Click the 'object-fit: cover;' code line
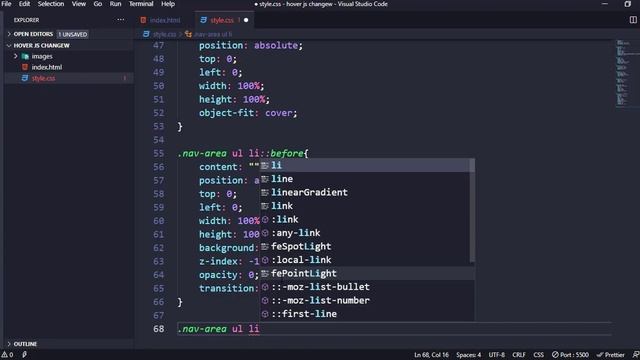This screenshot has height=360, width=640. tap(248, 113)
